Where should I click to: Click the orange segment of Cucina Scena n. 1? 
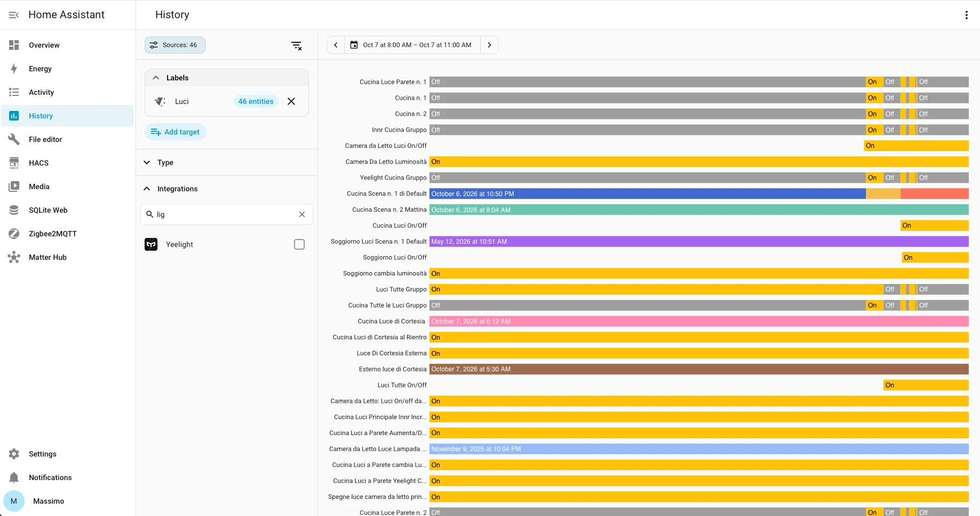click(883, 194)
